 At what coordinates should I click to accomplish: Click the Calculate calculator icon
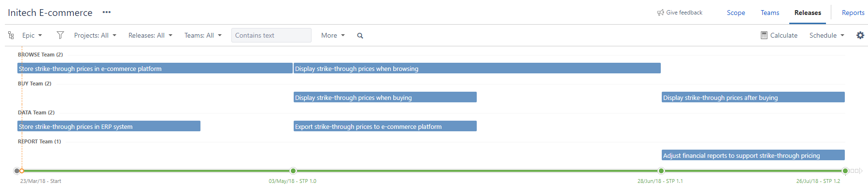(764, 35)
